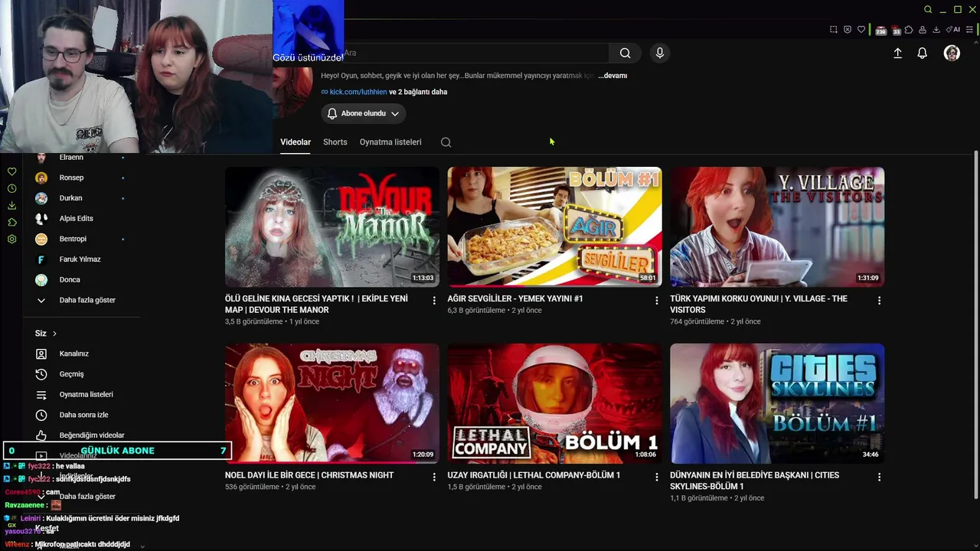Open options for Cities Skylines video
This screenshot has height=551, width=980.
(x=879, y=477)
